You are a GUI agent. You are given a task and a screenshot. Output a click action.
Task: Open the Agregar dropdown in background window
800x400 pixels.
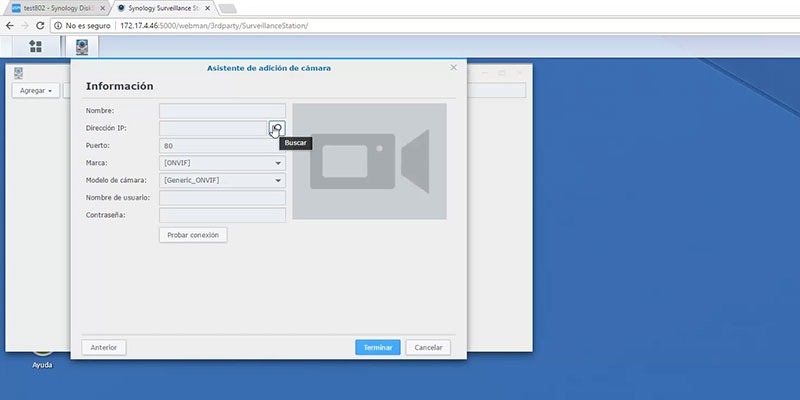[x=36, y=91]
